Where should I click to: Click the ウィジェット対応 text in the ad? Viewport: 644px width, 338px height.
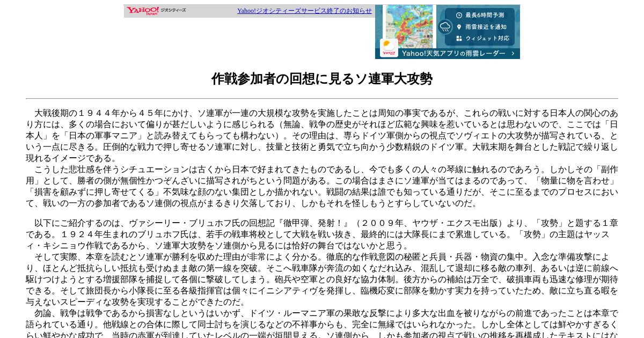(x=487, y=39)
